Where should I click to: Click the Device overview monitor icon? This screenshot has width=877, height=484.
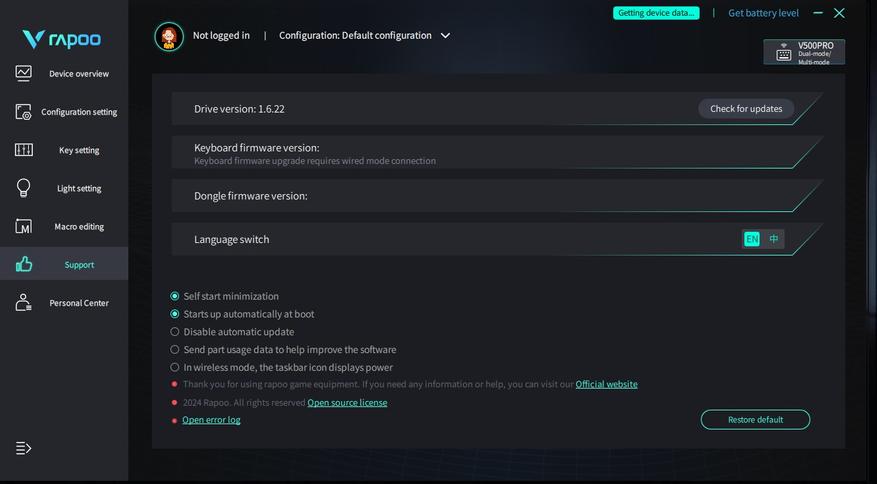(24, 73)
